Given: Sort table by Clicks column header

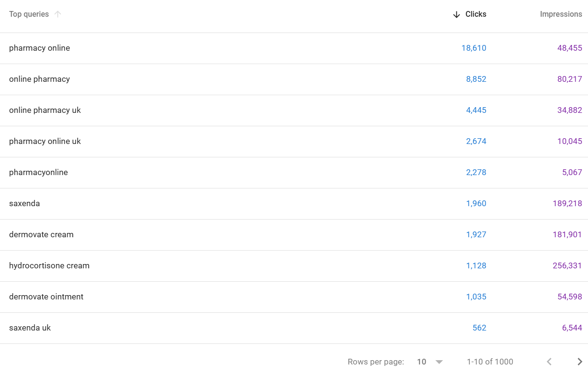Looking at the screenshot, I should coord(476,14).
